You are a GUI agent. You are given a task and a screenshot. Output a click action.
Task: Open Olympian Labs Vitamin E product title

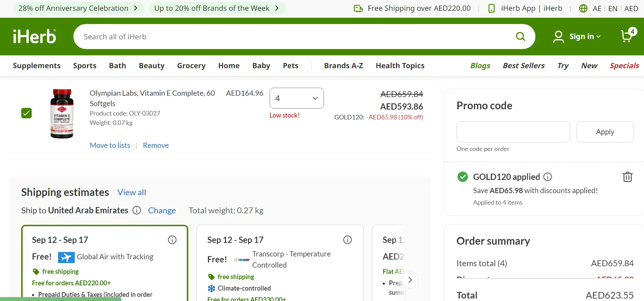152,98
